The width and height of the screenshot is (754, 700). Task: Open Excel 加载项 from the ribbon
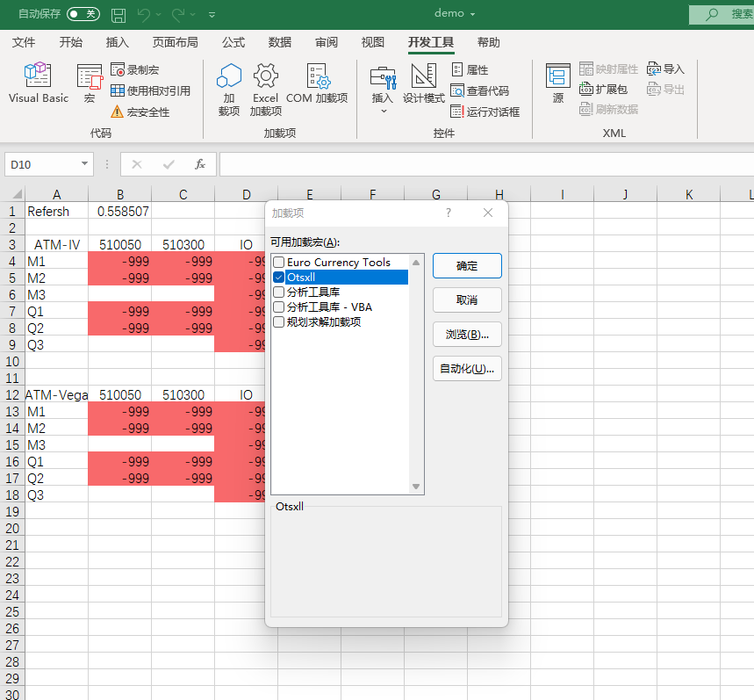(265, 83)
